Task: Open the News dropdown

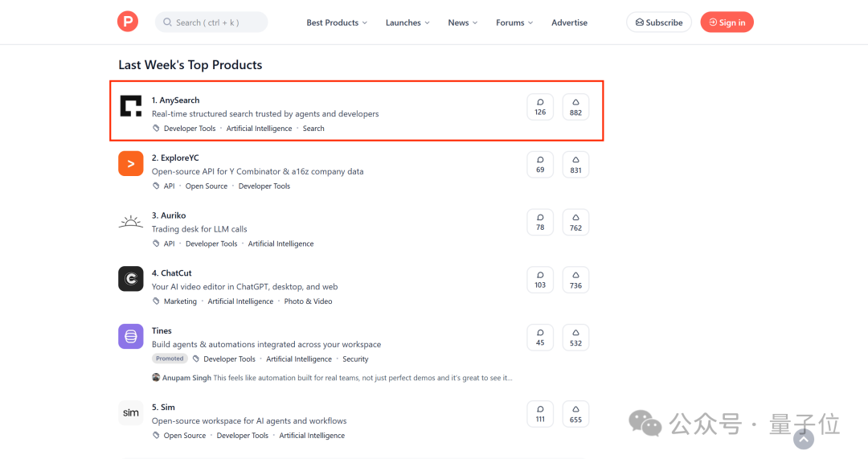Action: tap(463, 23)
